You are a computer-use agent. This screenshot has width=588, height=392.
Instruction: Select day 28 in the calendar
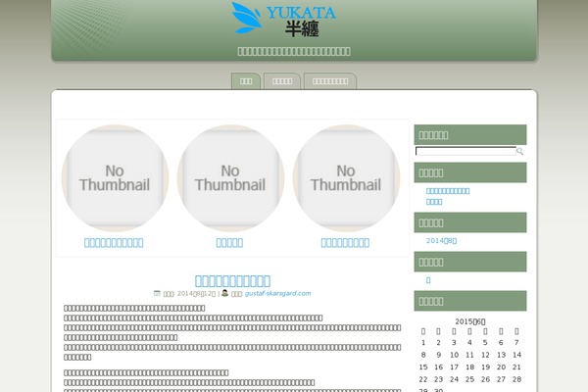[516, 379]
